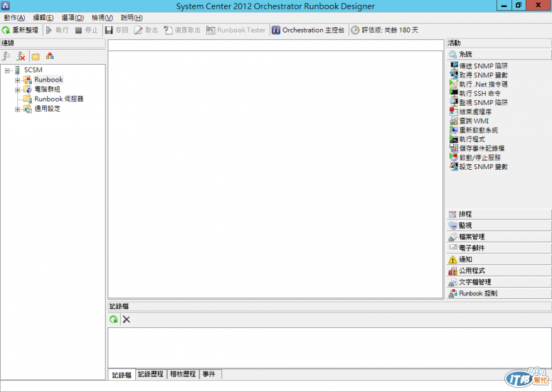The height and width of the screenshot is (392, 552).
Task: Select the 結束處理序 activity
Action: (471, 112)
